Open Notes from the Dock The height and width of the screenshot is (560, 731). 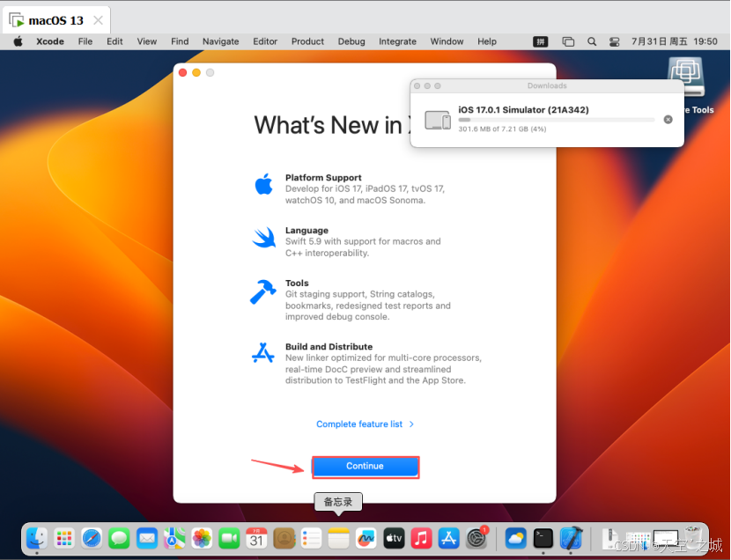click(x=339, y=539)
